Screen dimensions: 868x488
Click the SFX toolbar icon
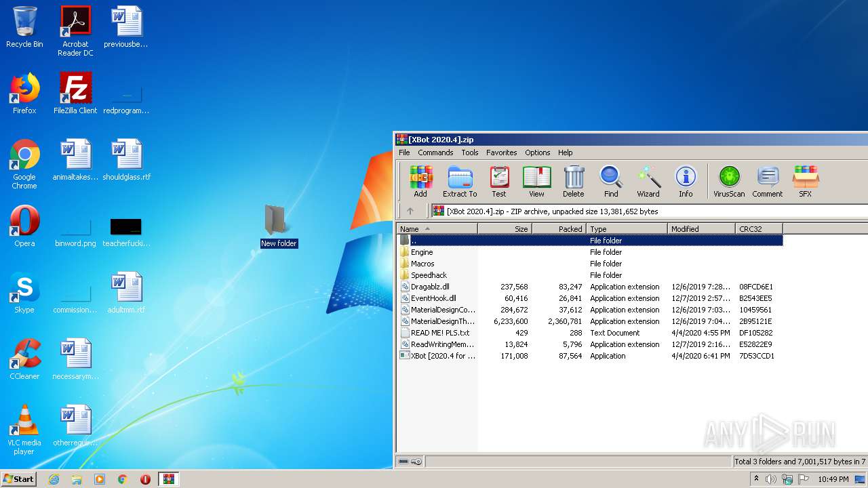(805, 181)
